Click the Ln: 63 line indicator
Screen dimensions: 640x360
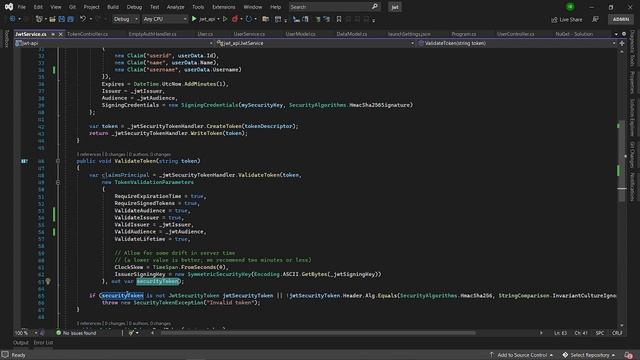(x=560, y=333)
